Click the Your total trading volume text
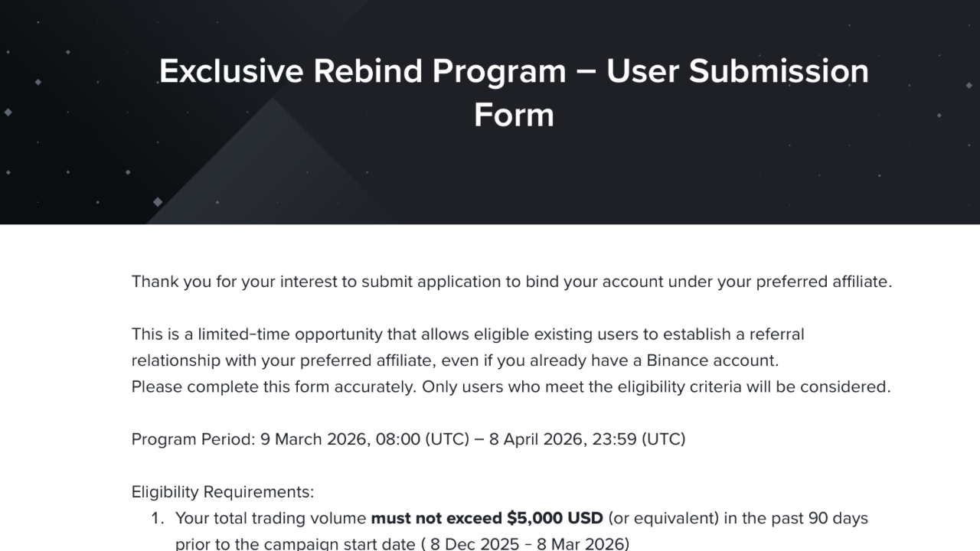980x551 pixels. point(271,518)
